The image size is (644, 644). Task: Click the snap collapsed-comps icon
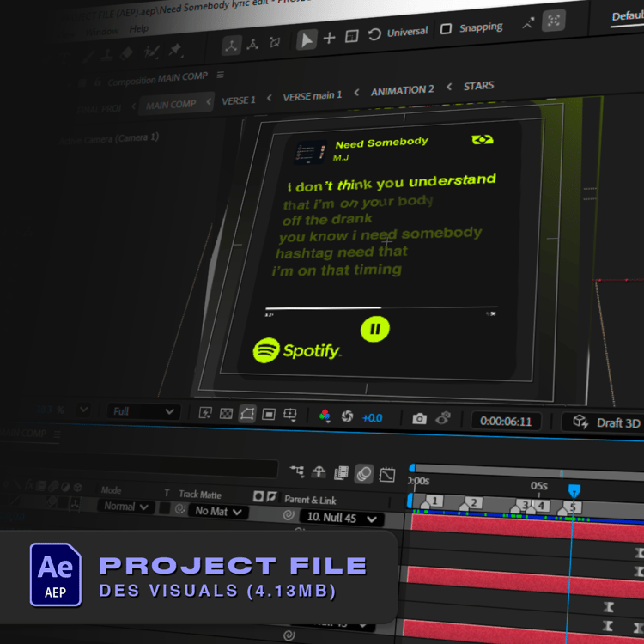(553, 20)
